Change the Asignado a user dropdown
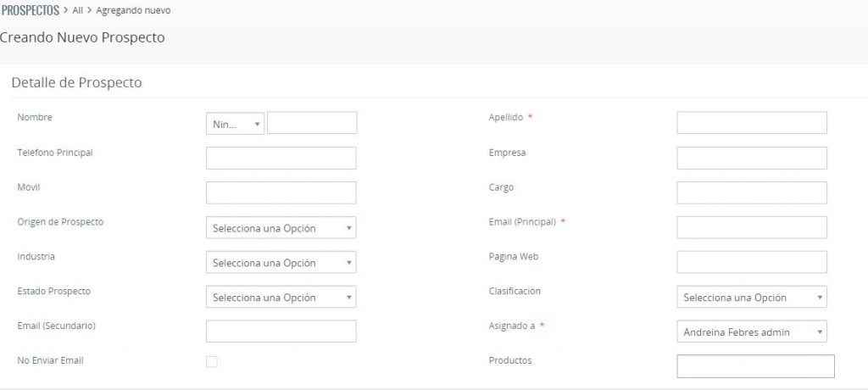The image size is (868, 390). [x=751, y=332]
